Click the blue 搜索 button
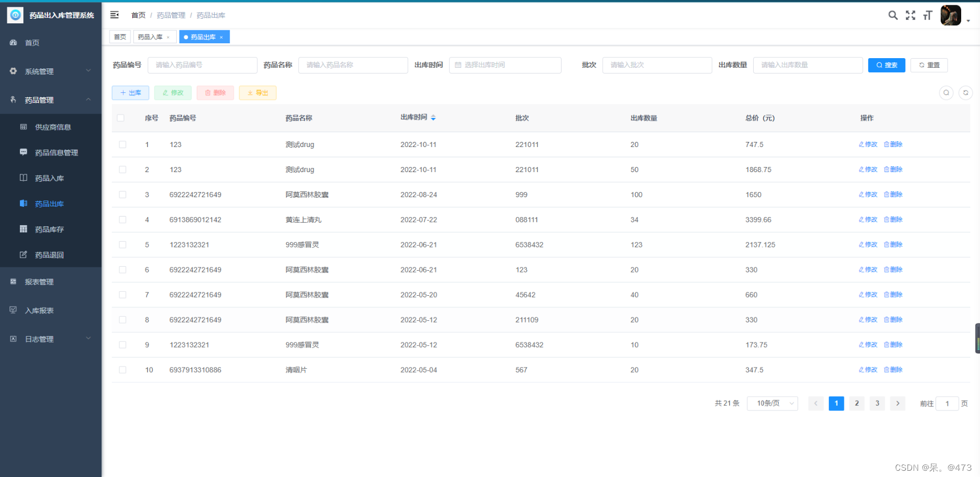Viewport: 980px width, 477px height. pos(887,65)
